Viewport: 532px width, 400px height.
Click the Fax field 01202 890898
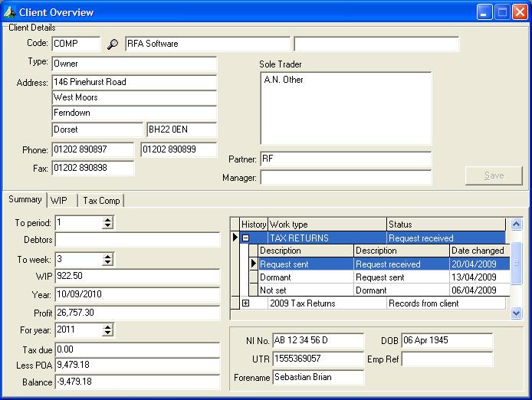pyautogui.click(x=93, y=168)
